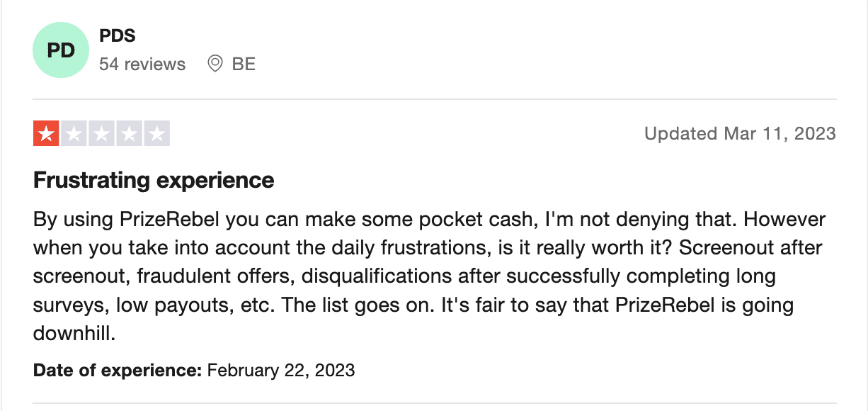Click the fourth gray rating star
The width and height of the screenshot is (868, 411).
click(129, 133)
